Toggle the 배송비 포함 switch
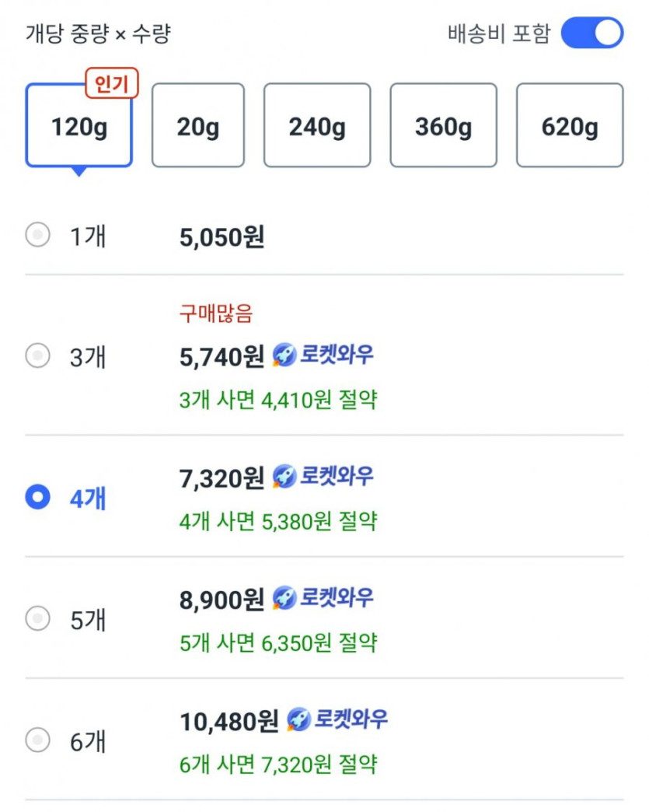 (591, 33)
